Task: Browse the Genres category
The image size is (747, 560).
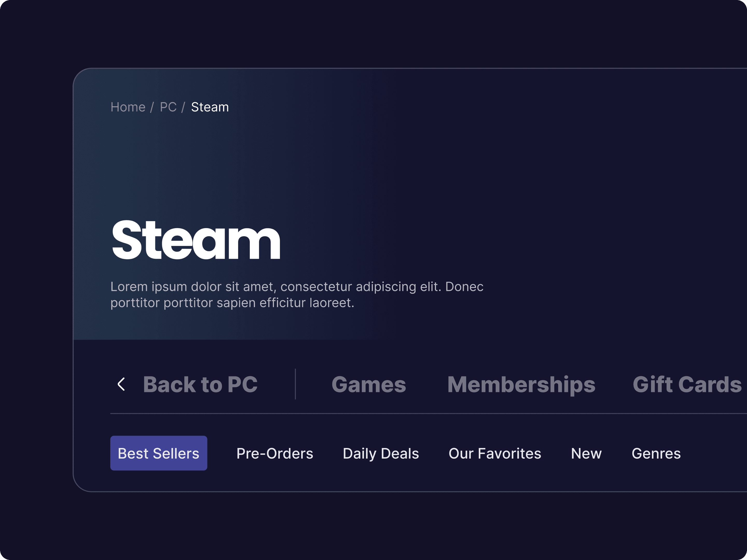Action: coord(656,453)
